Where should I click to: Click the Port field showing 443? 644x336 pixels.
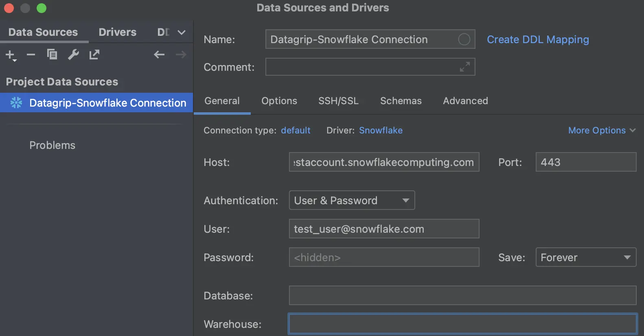[x=586, y=162]
